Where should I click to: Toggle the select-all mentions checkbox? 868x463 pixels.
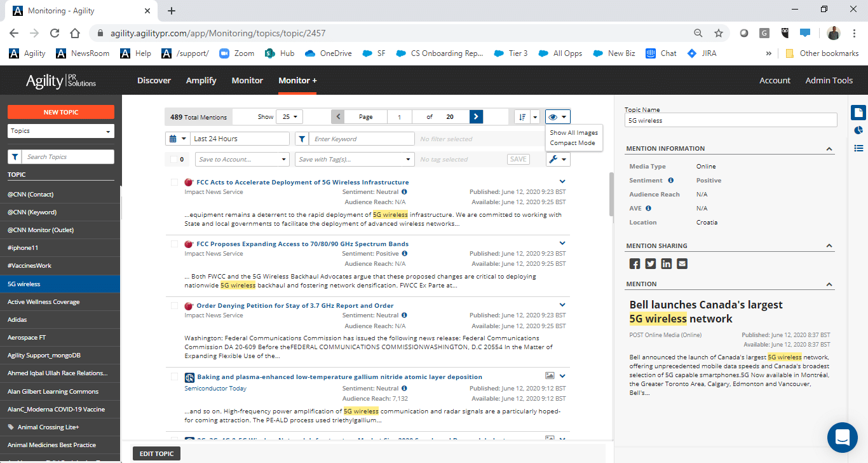pyautogui.click(x=174, y=160)
